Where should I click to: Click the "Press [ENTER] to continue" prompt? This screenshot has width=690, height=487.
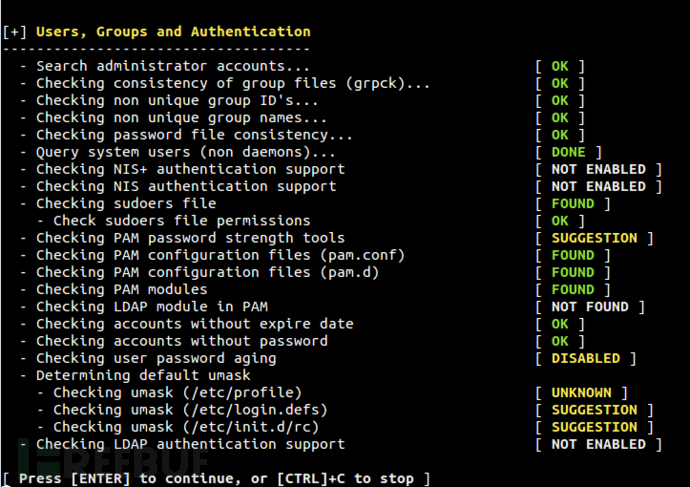pos(215,479)
